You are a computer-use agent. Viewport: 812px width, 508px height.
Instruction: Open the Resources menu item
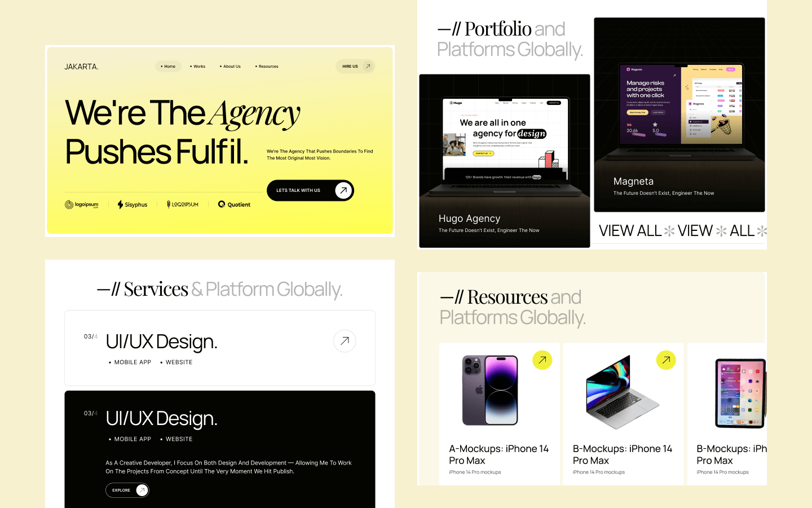269,66
